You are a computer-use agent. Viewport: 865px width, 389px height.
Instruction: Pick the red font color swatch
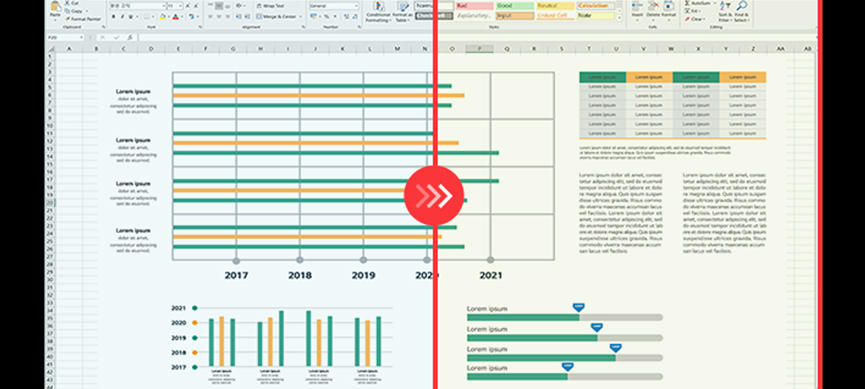point(175,17)
